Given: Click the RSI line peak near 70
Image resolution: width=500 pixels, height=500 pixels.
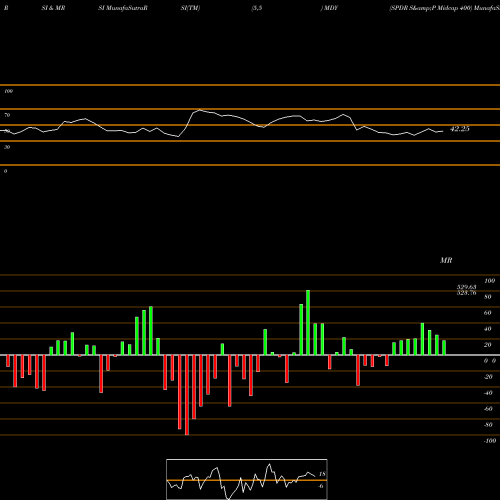Looking at the screenshot, I should [x=199, y=110].
